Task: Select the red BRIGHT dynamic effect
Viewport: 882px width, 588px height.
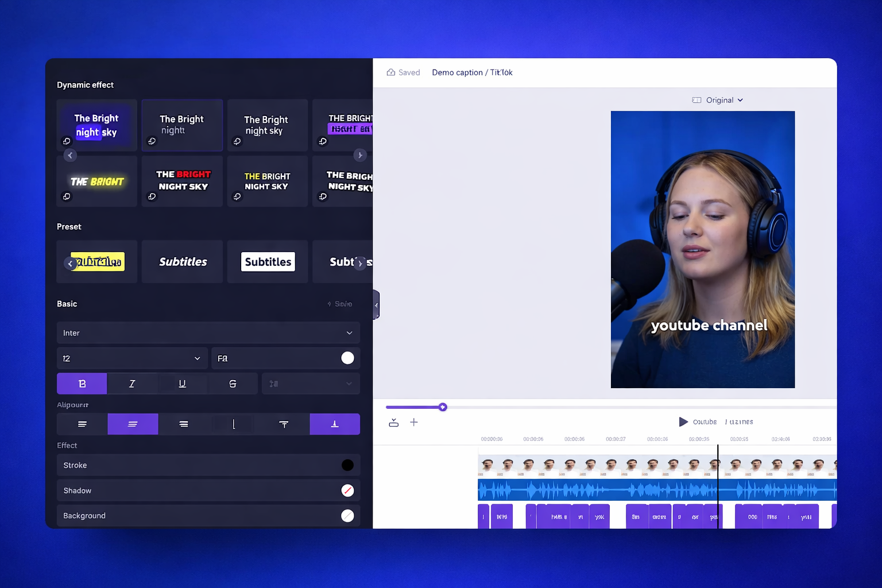Action: [x=183, y=181]
